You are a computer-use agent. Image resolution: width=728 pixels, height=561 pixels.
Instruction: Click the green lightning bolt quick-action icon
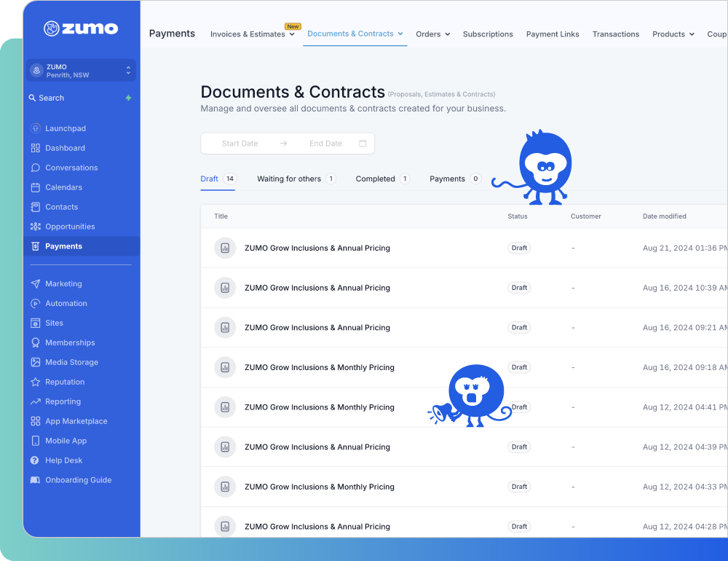(129, 98)
